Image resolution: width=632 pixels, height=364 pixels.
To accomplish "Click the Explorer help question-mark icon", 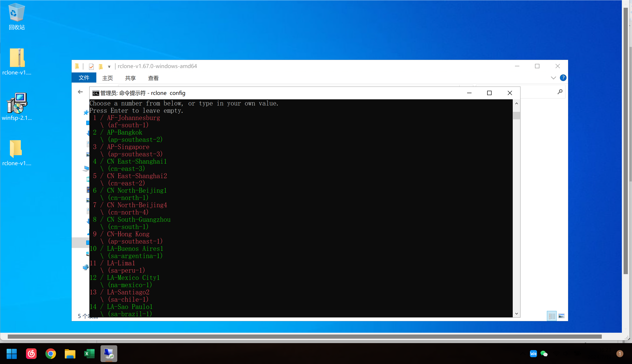I will point(563,78).
